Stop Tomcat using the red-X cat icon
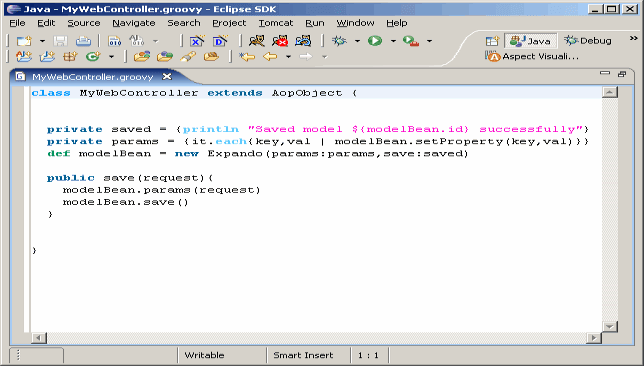The height and width of the screenshot is (366, 644). pyautogui.click(x=280, y=41)
